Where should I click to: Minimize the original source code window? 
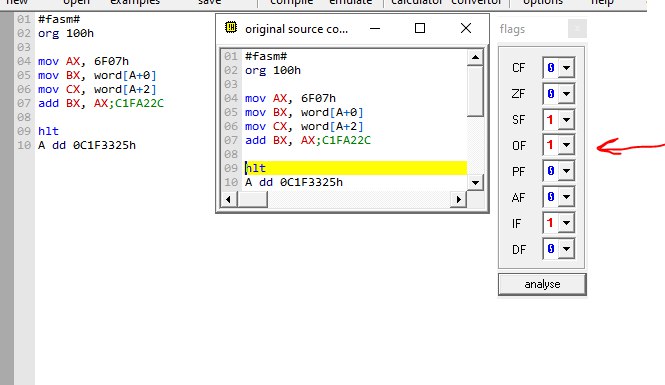pos(375,28)
